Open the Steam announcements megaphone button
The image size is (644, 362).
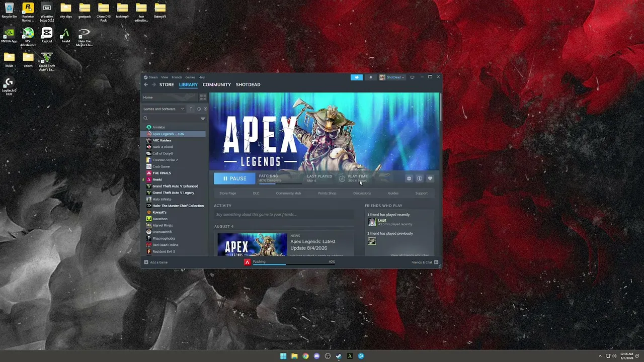356,77
